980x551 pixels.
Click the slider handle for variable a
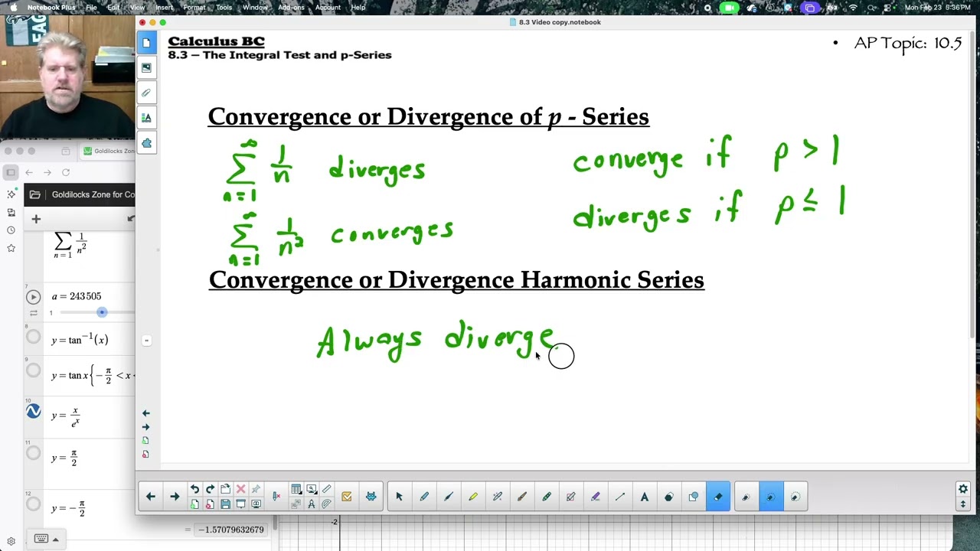(102, 312)
